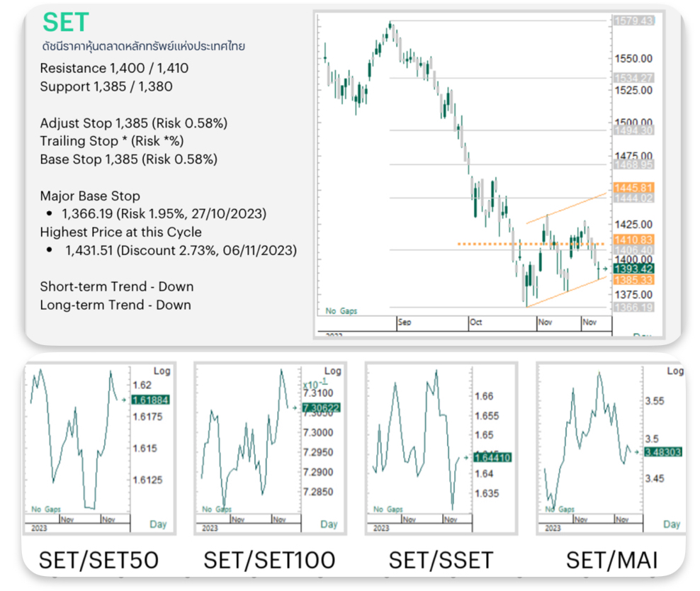Select the "Long-term Trend - Down" line

point(115,305)
